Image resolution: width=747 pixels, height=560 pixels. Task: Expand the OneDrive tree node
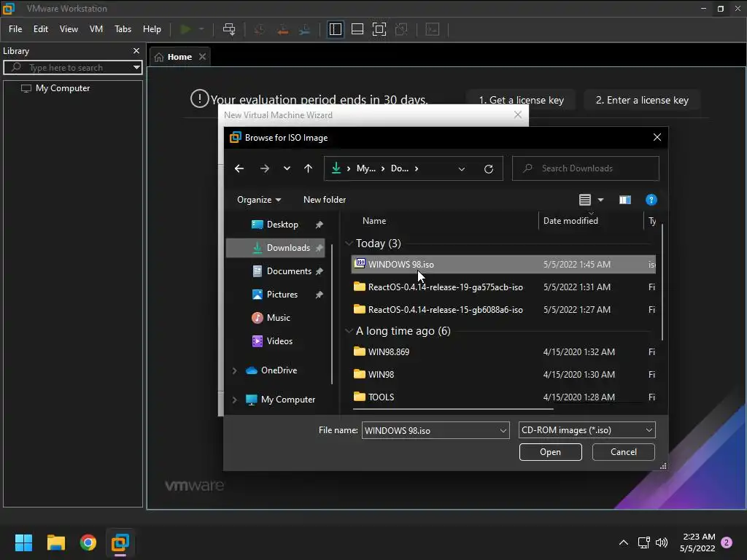coord(234,370)
